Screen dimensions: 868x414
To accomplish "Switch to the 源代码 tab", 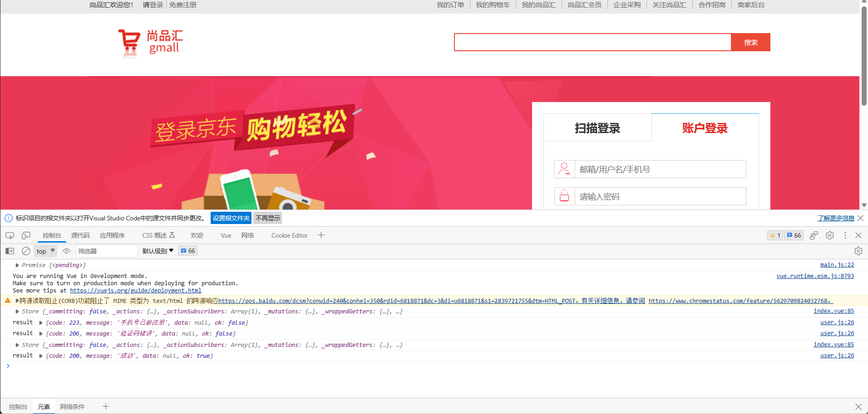I will point(80,235).
